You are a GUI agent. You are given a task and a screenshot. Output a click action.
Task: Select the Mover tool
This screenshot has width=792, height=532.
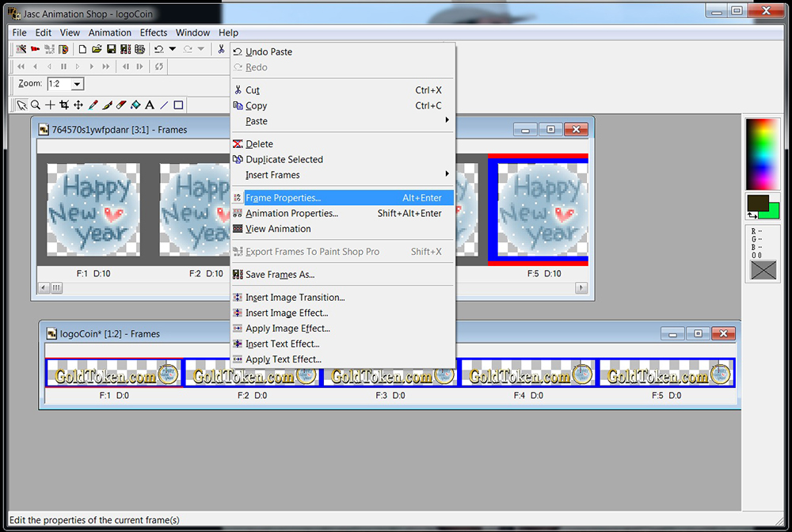pos(78,104)
